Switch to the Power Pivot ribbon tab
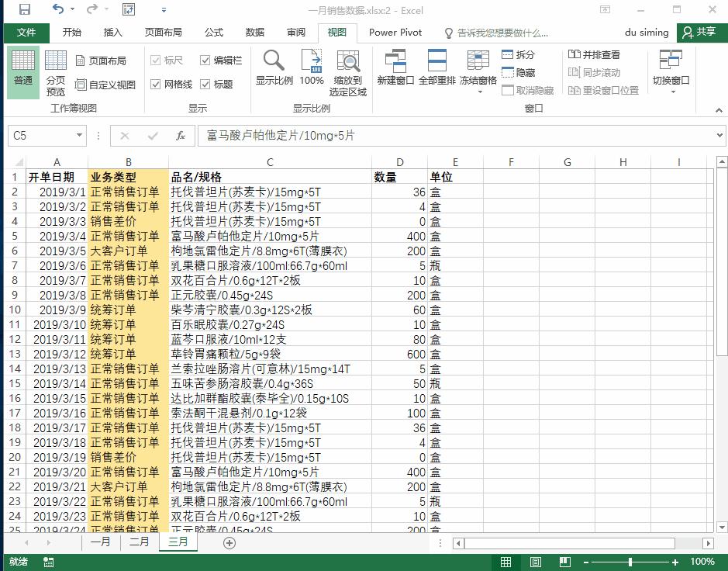The height and width of the screenshot is (571, 728). [x=397, y=33]
